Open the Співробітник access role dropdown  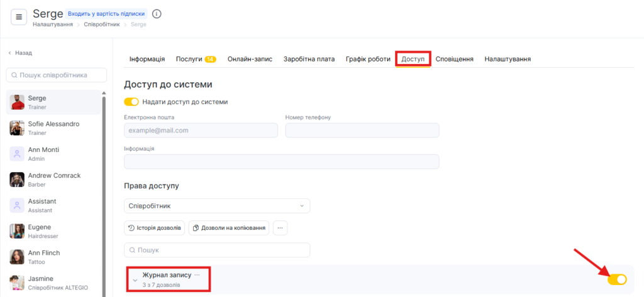tap(217, 206)
